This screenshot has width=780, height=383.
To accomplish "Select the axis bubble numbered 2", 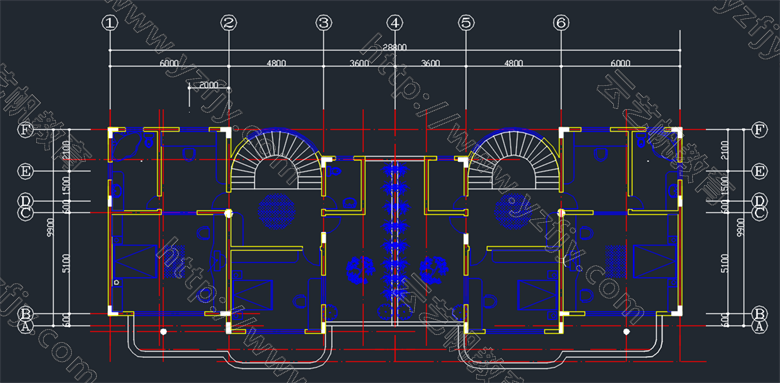I will pyautogui.click(x=228, y=23).
